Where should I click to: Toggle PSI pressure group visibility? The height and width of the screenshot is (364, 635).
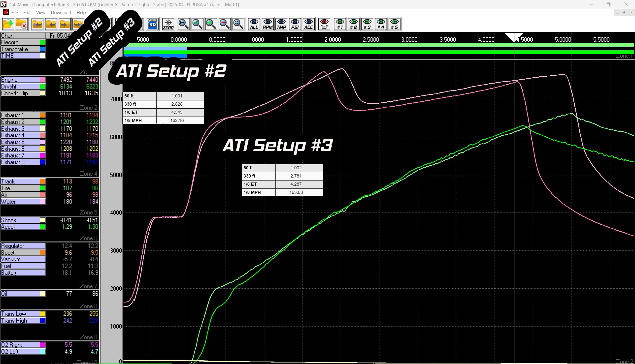coord(295,24)
